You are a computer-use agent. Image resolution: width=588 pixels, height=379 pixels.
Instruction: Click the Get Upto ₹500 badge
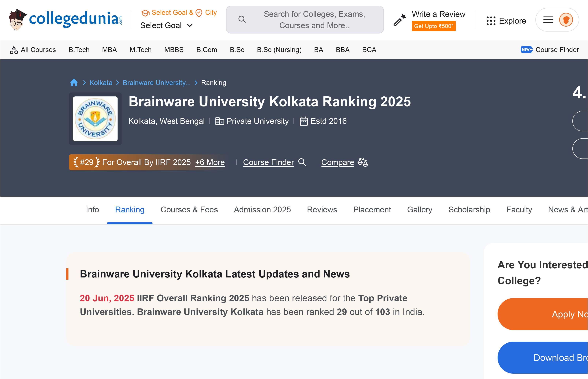434,26
